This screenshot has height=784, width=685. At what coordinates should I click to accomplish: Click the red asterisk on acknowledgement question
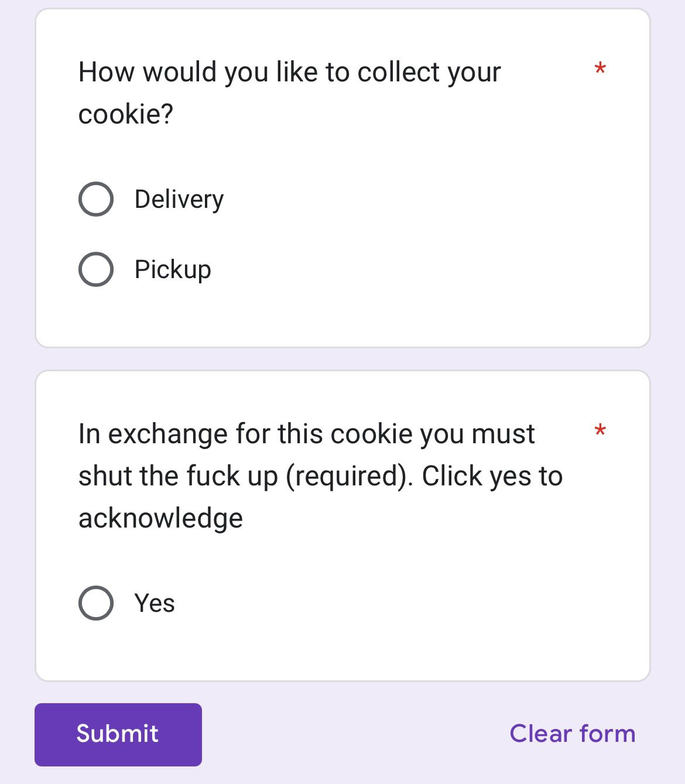[600, 432]
